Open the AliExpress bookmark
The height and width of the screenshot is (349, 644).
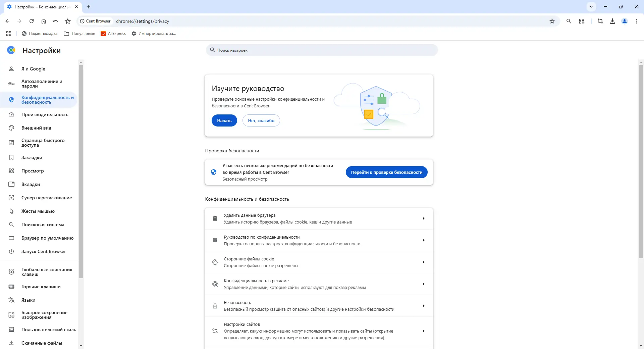point(113,34)
